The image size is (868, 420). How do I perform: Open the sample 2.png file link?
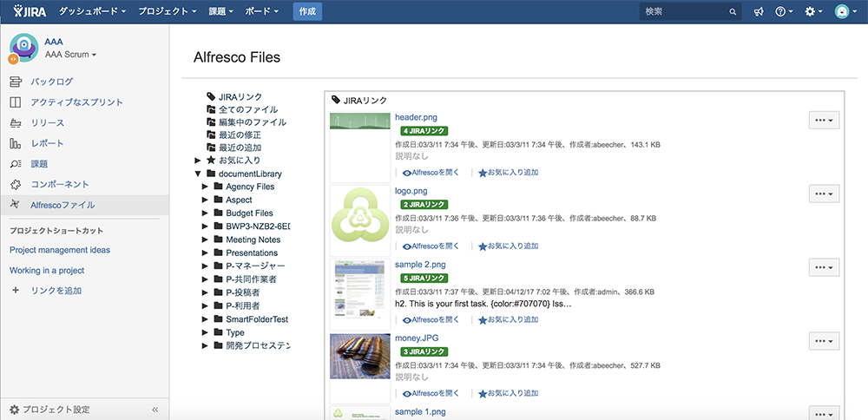point(420,264)
